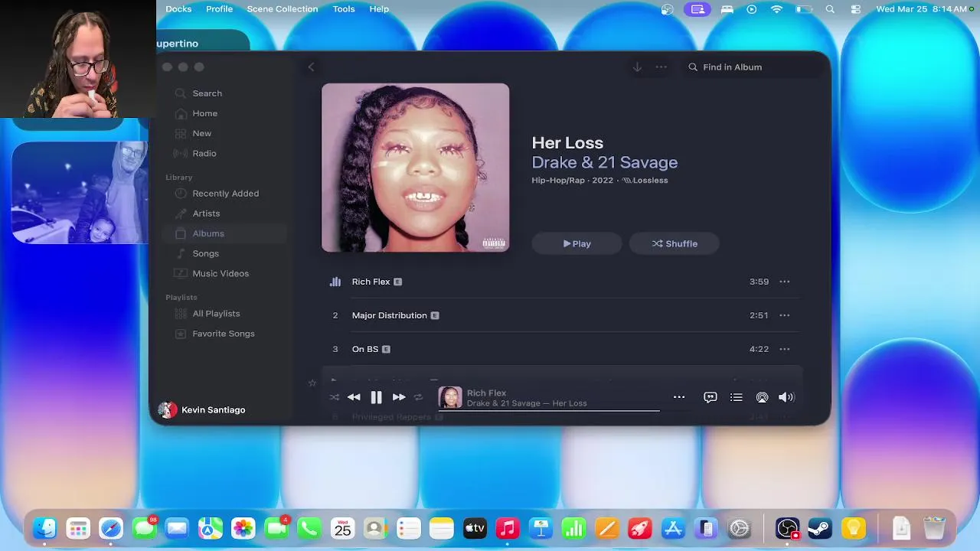Toggle shuffle in the playback bar
This screenshot has width=980, height=551.
click(334, 397)
